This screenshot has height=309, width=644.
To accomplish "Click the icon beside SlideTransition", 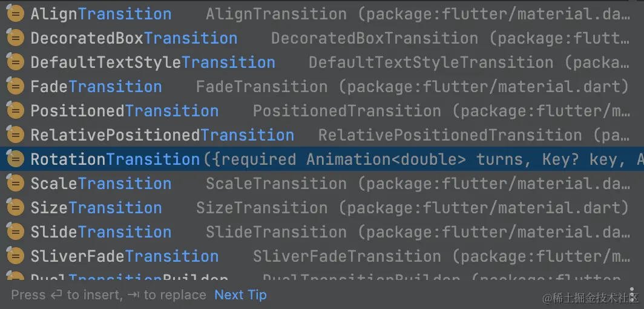I will point(15,232).
